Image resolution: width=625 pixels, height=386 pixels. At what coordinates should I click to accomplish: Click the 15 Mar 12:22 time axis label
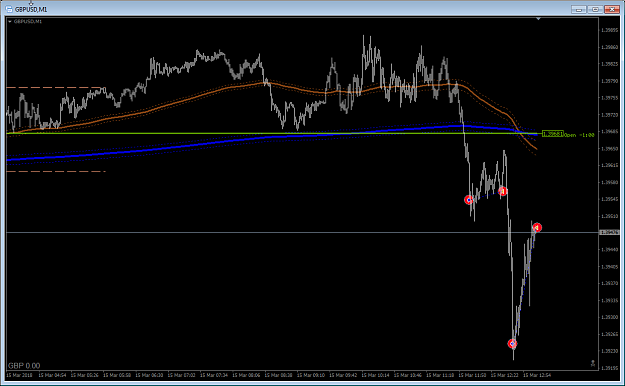(505, 375)
